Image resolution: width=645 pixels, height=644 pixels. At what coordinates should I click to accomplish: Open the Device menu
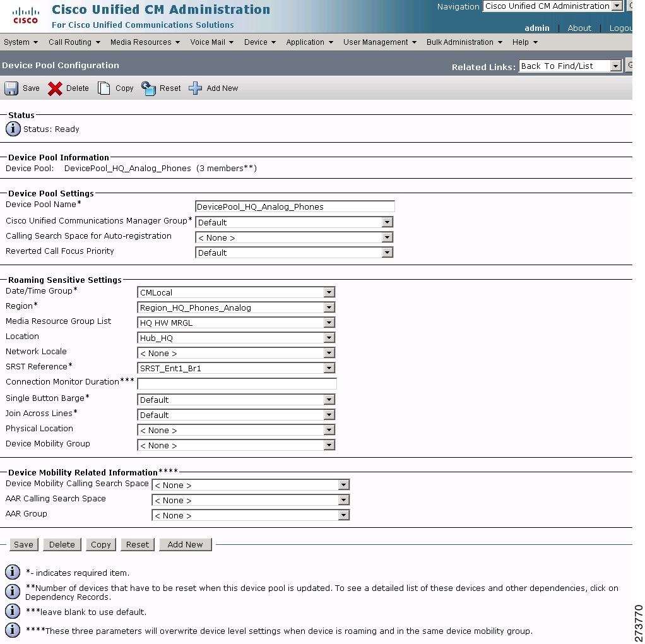click(x=260, y=42)
